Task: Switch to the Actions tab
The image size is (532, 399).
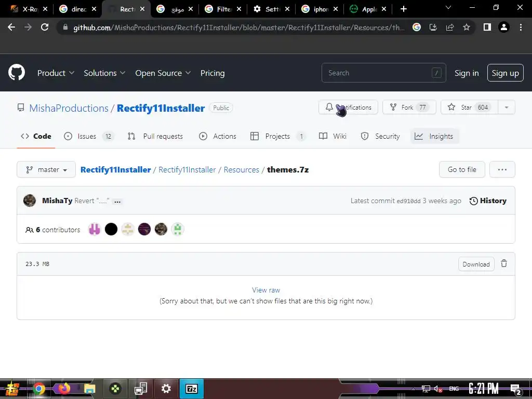Action: (218, 136)
